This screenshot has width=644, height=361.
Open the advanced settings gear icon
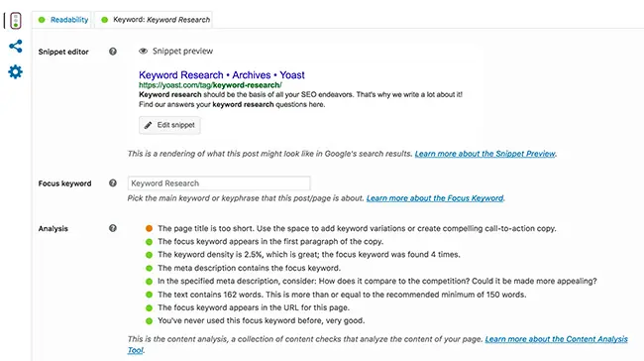16,72
